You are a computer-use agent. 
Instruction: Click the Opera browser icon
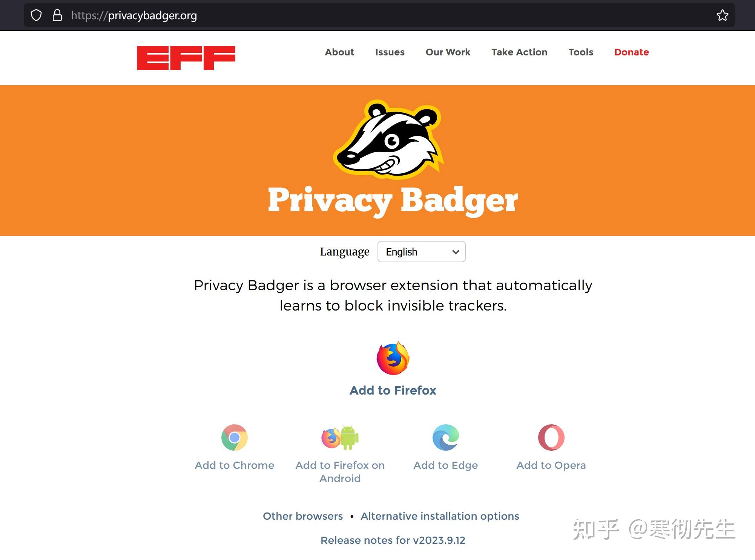(550, 438)
